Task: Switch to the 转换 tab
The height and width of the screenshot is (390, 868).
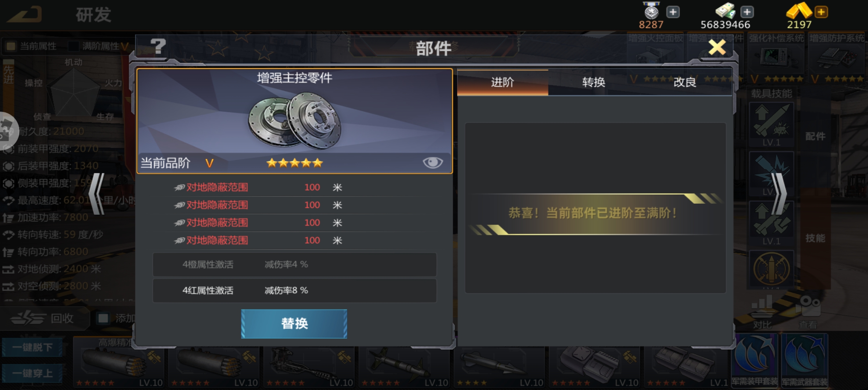Action: (x=594, y=82)
